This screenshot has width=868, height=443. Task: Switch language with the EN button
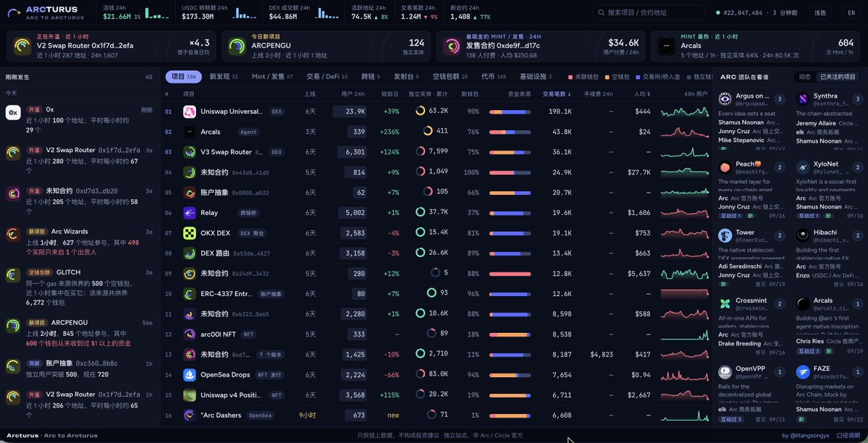coord(851,13)
